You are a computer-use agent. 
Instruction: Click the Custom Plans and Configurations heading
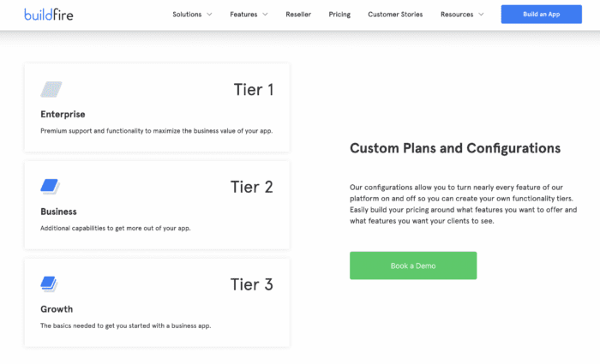(x=455, y=148)
